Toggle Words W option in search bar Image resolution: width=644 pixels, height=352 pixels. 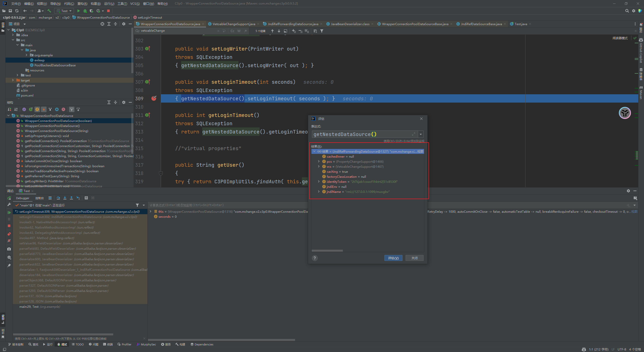[x=239, y=31]
